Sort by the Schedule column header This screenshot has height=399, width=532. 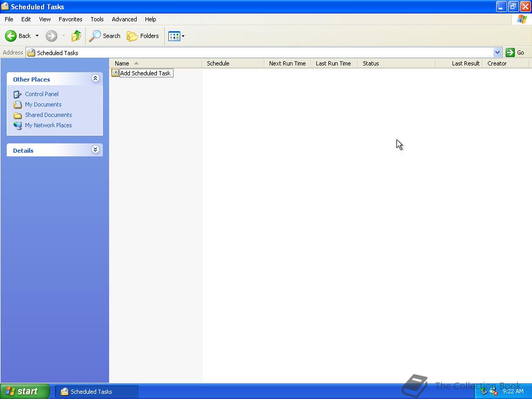click(x=233, y=63)
